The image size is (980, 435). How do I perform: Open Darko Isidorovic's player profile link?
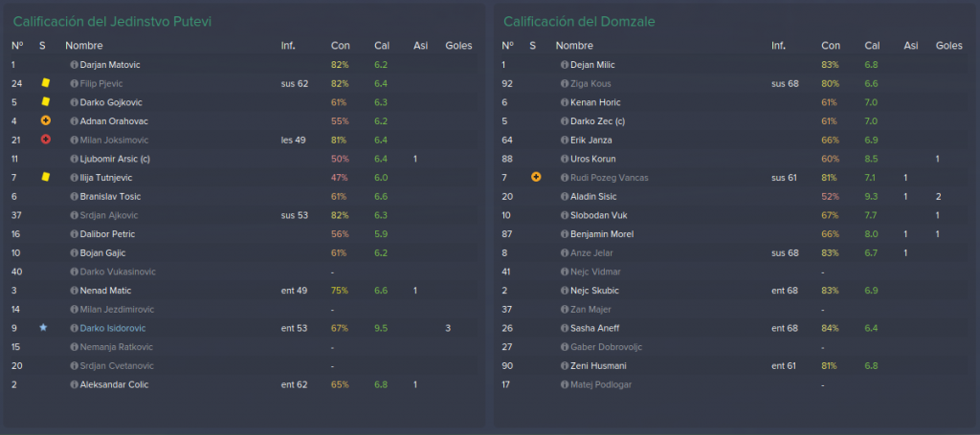pos(113,328)
